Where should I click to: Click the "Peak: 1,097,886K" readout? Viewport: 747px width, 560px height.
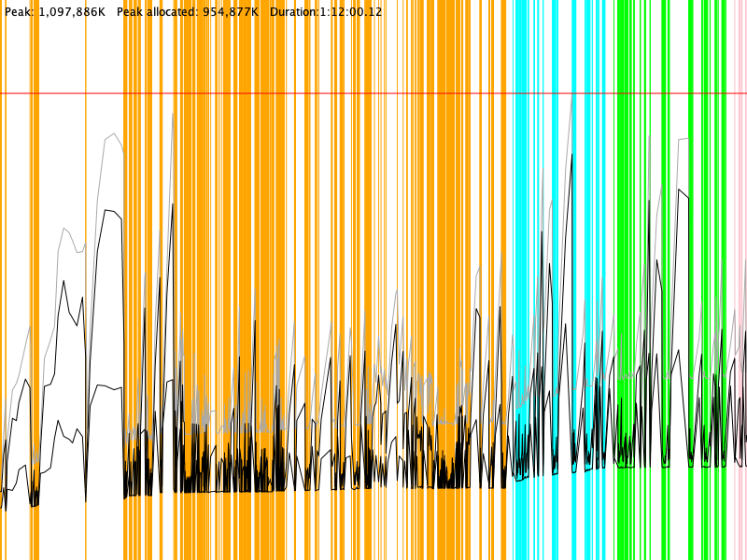pyautogui.click(x=55, y=12)
